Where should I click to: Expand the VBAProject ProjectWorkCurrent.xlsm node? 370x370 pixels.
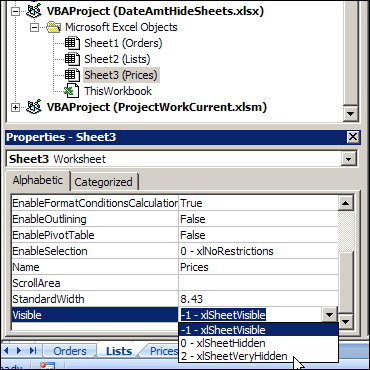point(15,107)
